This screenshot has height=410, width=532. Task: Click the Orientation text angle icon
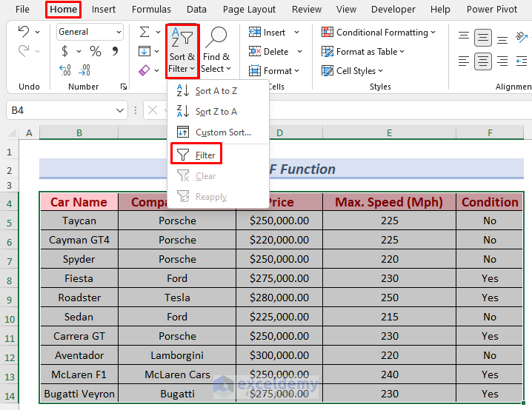pyautogui.click(x=522, y=36)
